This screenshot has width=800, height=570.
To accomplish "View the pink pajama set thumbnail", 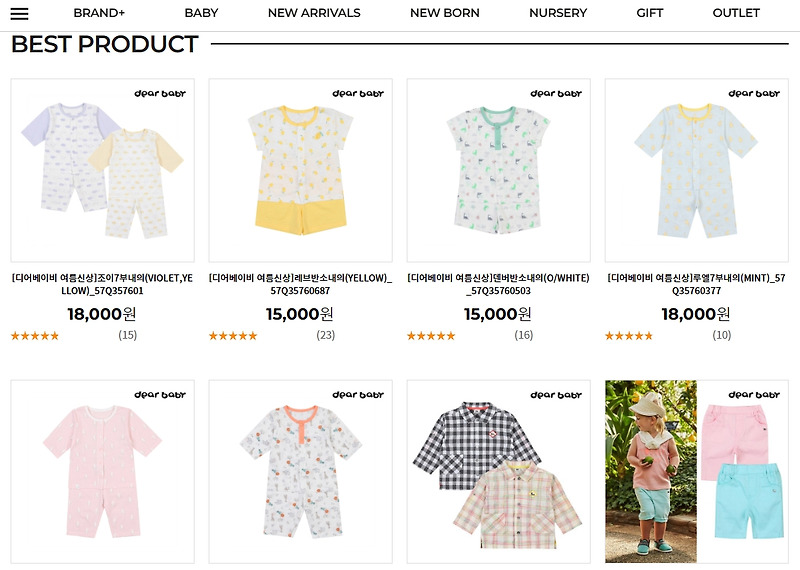I will (x=103, y=472).
